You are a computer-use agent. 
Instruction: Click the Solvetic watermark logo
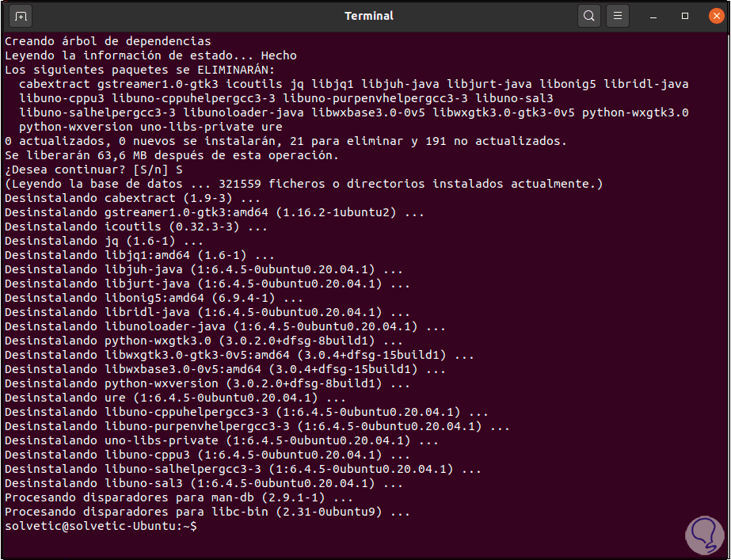704,535
